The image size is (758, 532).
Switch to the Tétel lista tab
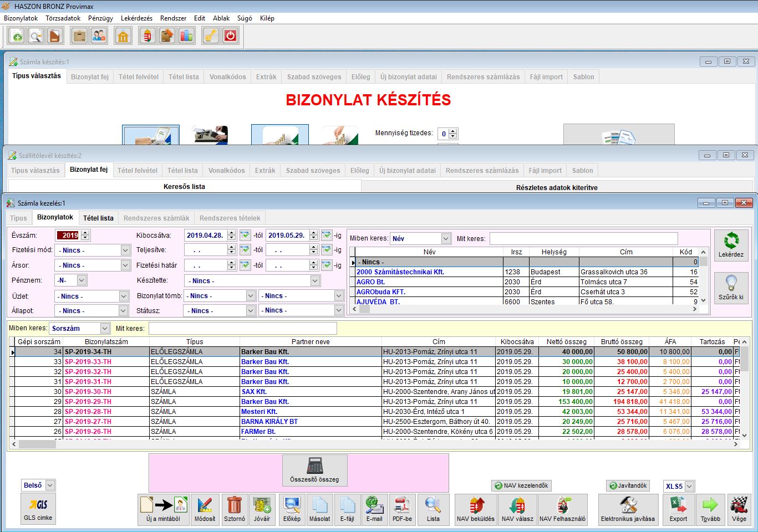[98, 218]
